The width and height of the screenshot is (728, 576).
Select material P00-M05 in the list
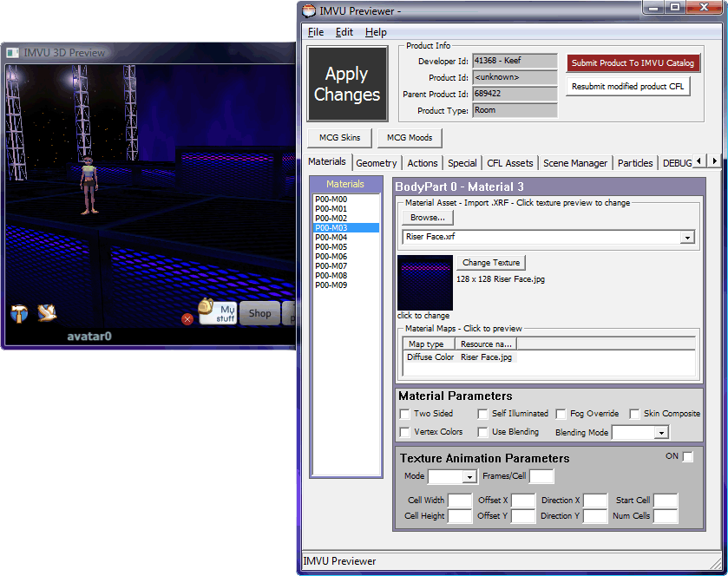(x=346, y=247)
